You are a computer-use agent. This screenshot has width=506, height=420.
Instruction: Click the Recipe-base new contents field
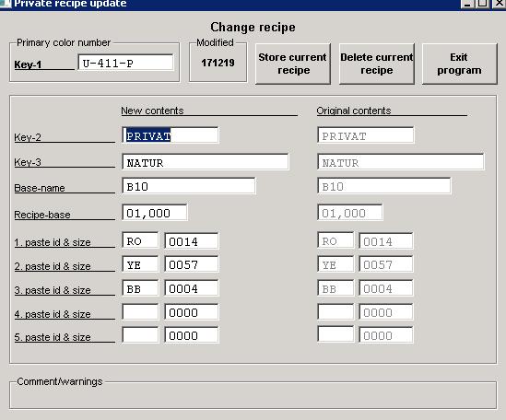coord(155,213)
